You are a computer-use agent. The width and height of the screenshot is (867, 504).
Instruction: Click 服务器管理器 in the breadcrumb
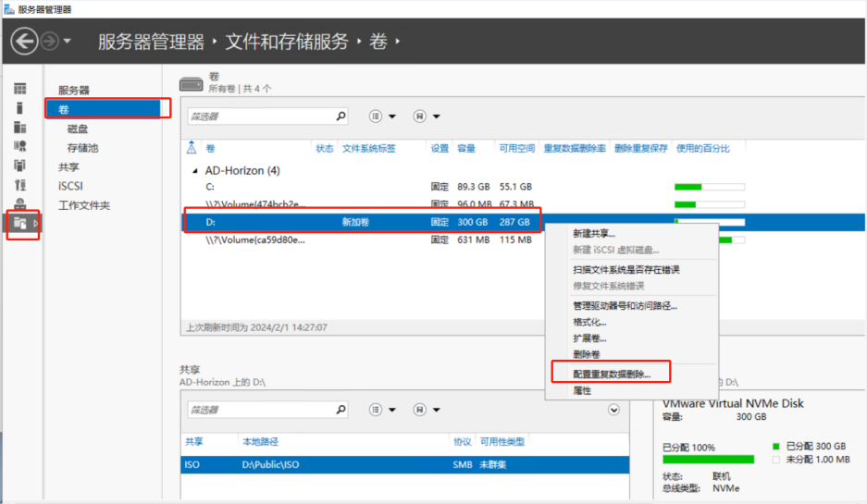tap(151, 42)
